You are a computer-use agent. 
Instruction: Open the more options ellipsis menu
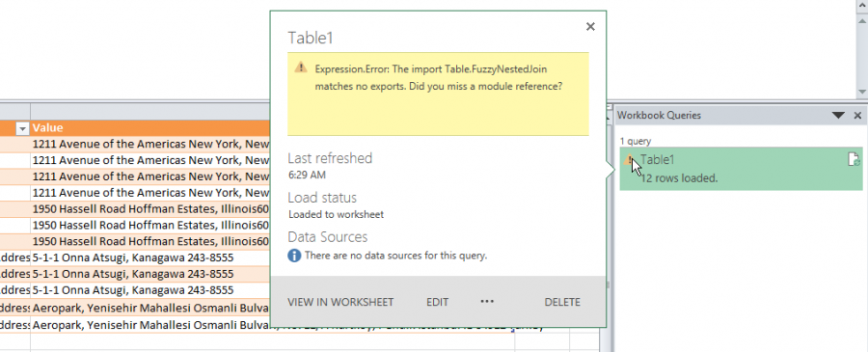(x=487, y=302)
